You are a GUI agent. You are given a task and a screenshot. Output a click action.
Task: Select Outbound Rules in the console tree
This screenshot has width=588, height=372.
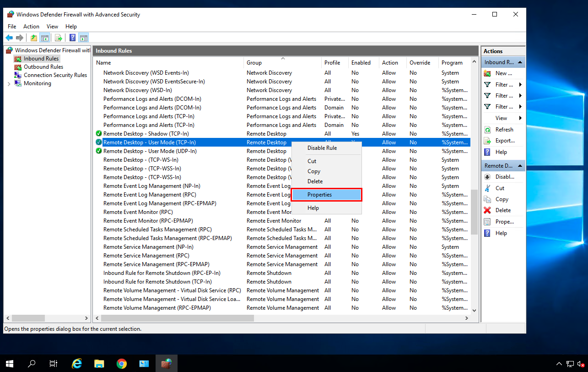[x=43, y=67]
